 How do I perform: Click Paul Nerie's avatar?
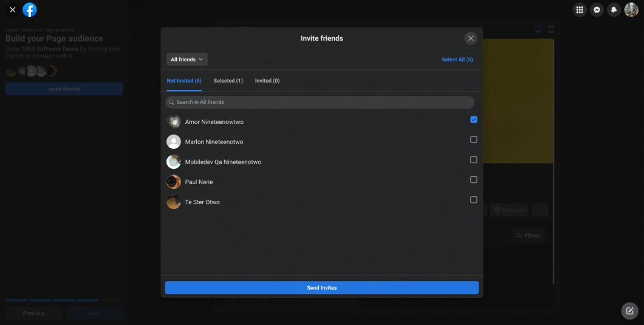tap(174, 182)
